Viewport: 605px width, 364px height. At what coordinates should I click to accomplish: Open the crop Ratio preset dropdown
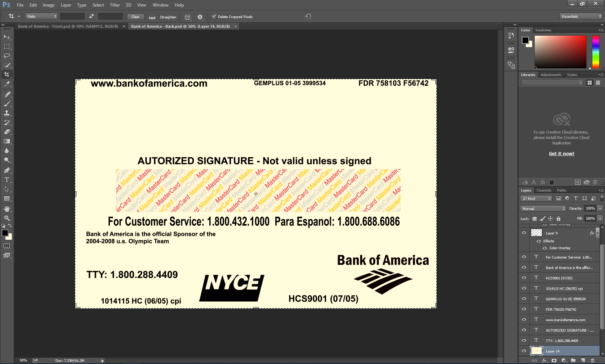41,17
